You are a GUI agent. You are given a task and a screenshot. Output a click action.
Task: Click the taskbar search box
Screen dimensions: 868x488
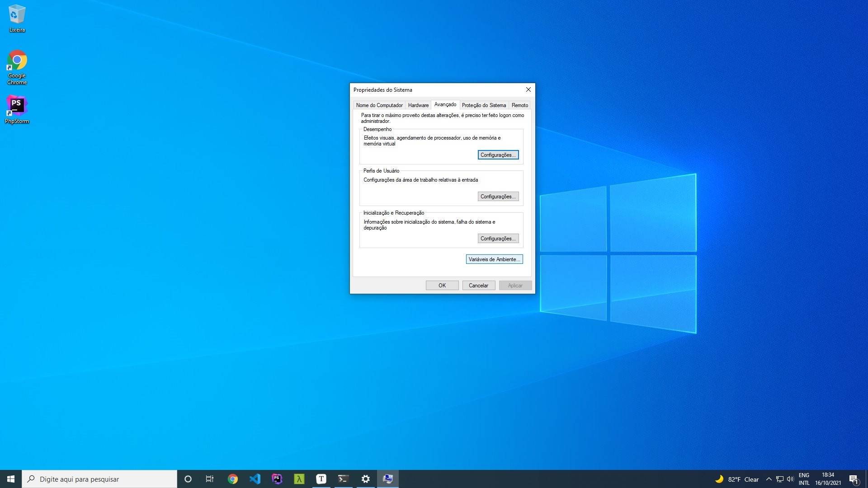[x=99, y=479]
